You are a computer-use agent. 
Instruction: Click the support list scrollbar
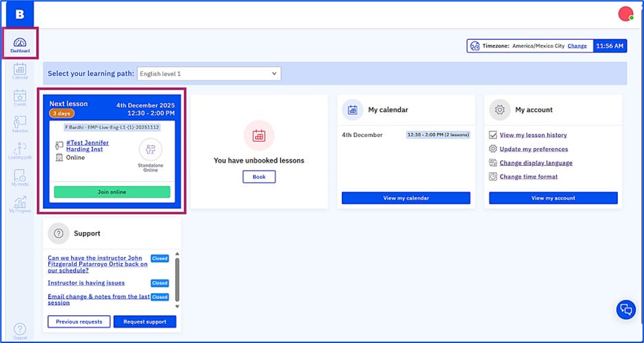177,280
